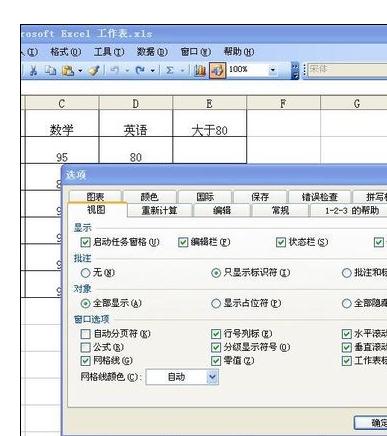
Task: Toggle the highlighted Drawing toolbar icon
Action: pos(217,70)
